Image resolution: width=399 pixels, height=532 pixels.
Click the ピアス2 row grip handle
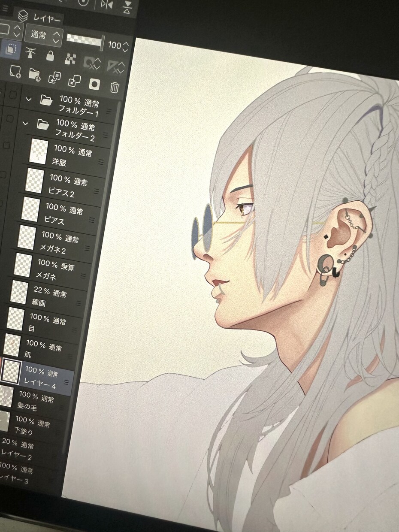96,191
